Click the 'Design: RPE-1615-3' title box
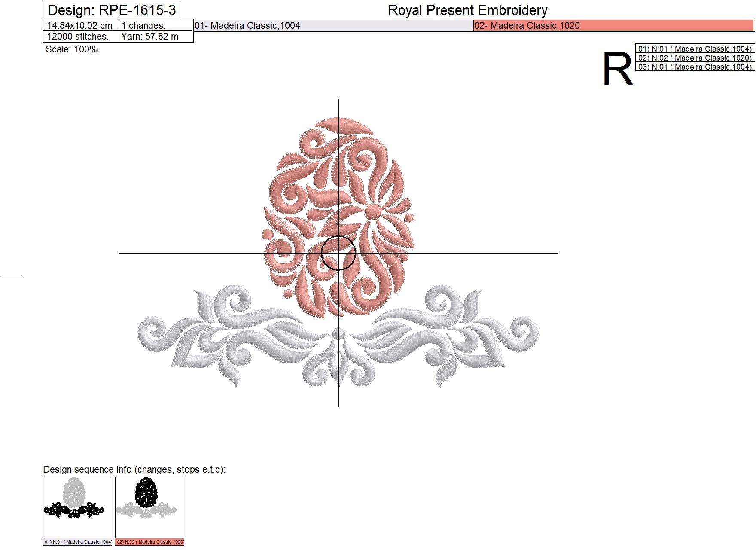 click(112, 10)
